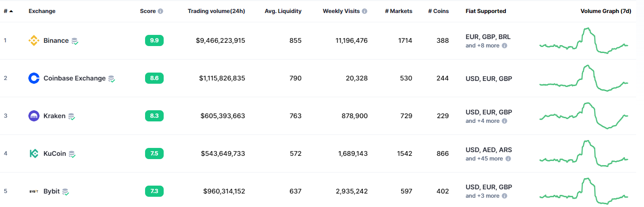
Task: Click the # Markets column header
Action: [x=398, y=11]
